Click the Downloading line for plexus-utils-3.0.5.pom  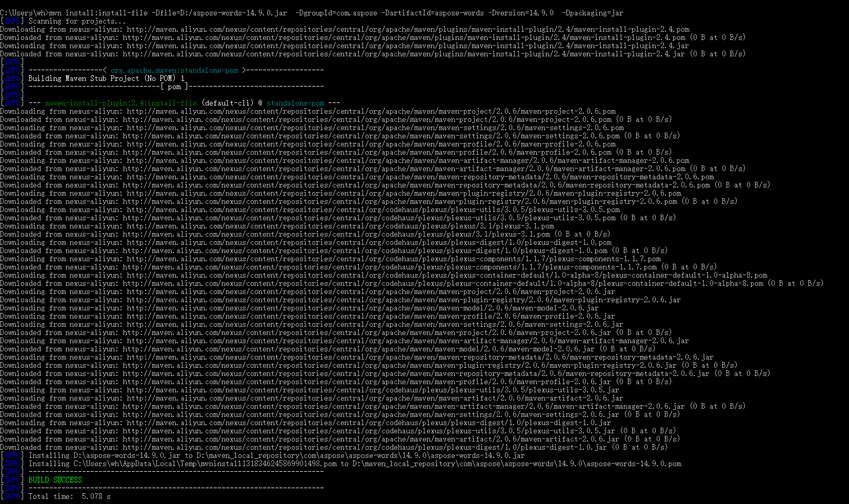click(x=310, y=209)
